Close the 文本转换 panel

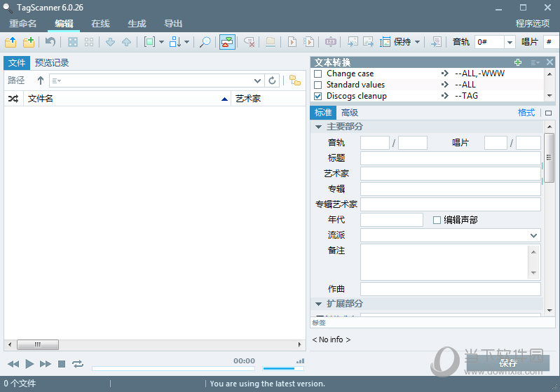coord(549,62)
